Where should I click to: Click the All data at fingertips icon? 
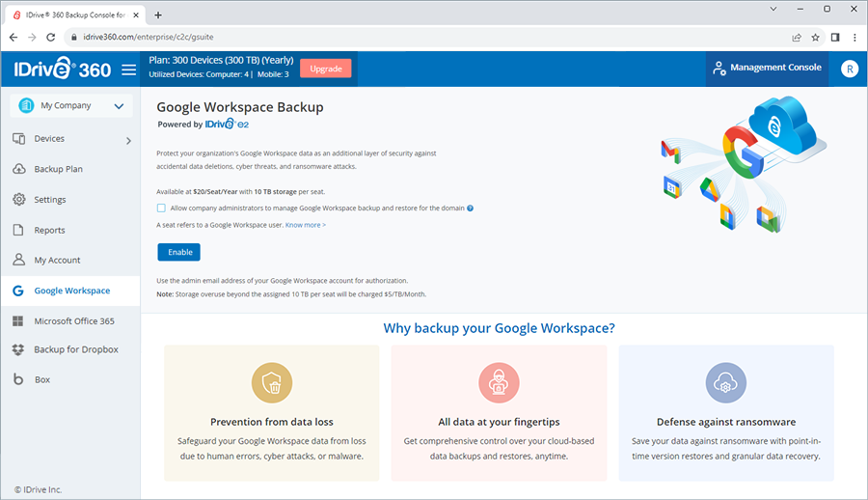click(499, 382)
